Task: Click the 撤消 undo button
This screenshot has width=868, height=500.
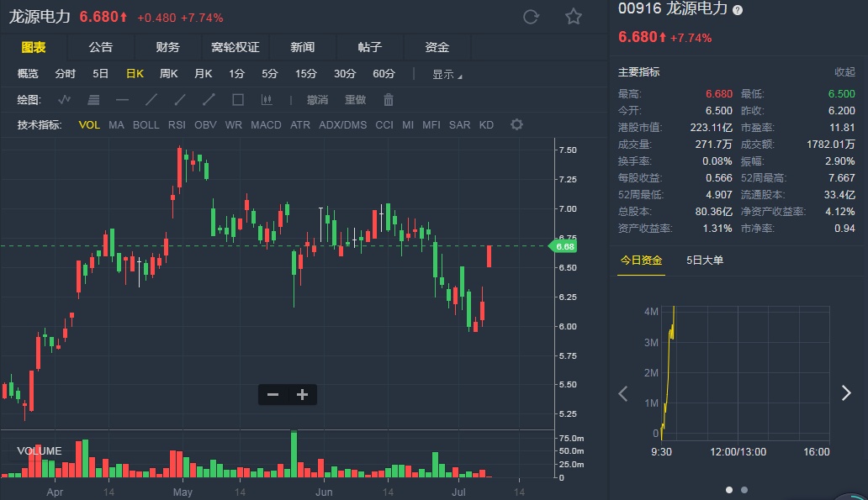Action: coord(317,100)
